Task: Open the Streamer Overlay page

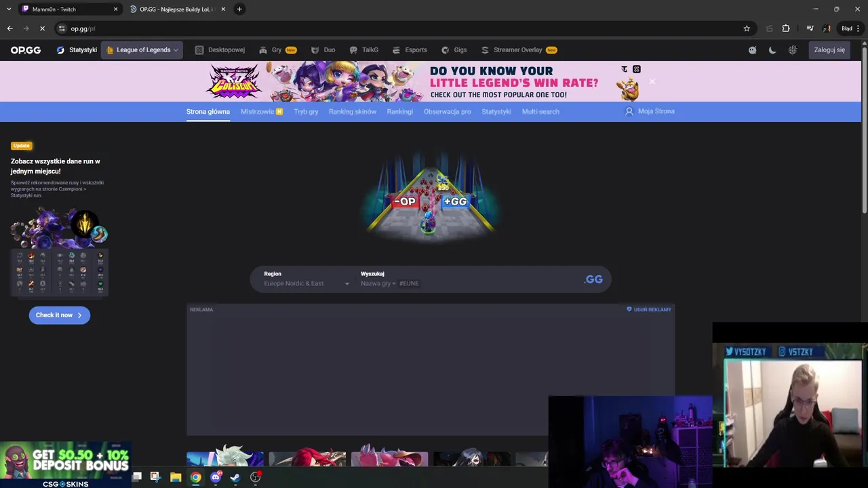Action: pyautogui.click(x=519, y=50)
